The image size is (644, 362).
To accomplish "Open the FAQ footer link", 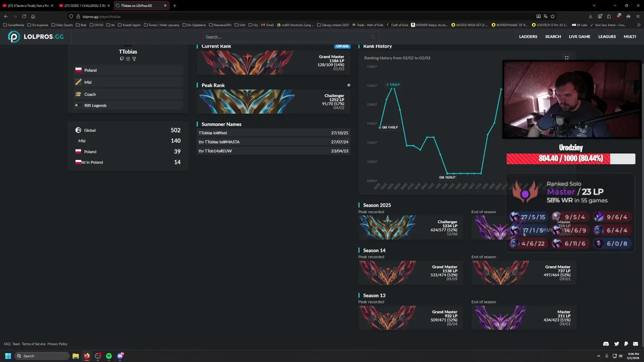I will [7, 344].
